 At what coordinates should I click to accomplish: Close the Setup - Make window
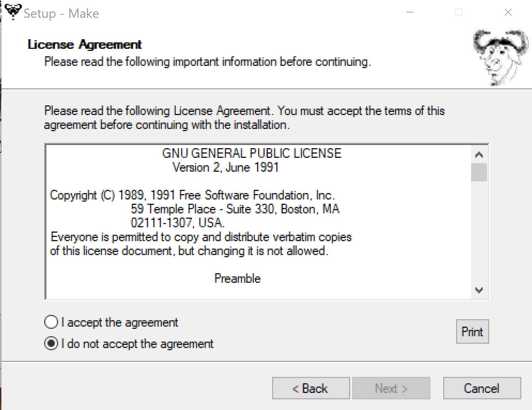508,12
